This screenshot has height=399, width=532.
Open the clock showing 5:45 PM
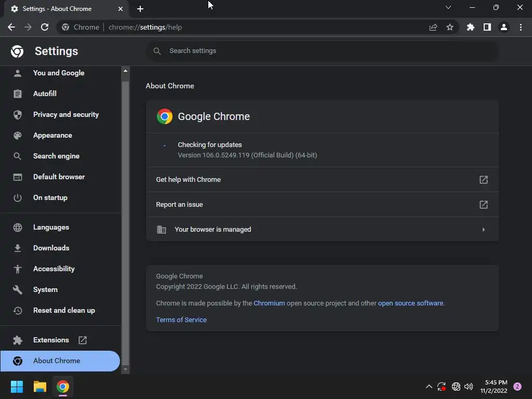494,387
